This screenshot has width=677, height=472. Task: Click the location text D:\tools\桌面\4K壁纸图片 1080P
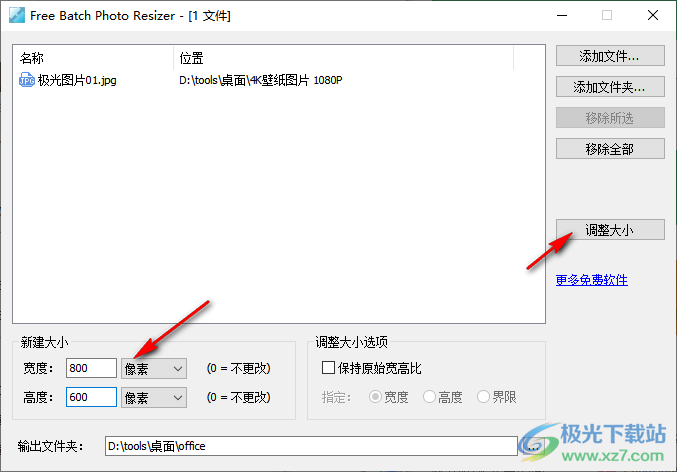coord(261,80)
